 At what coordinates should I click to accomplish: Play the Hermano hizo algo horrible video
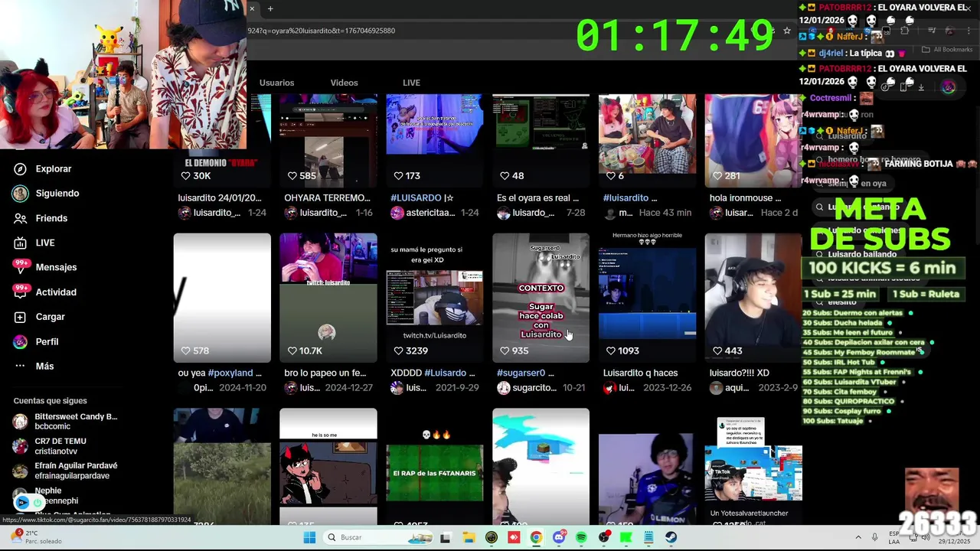647,297
